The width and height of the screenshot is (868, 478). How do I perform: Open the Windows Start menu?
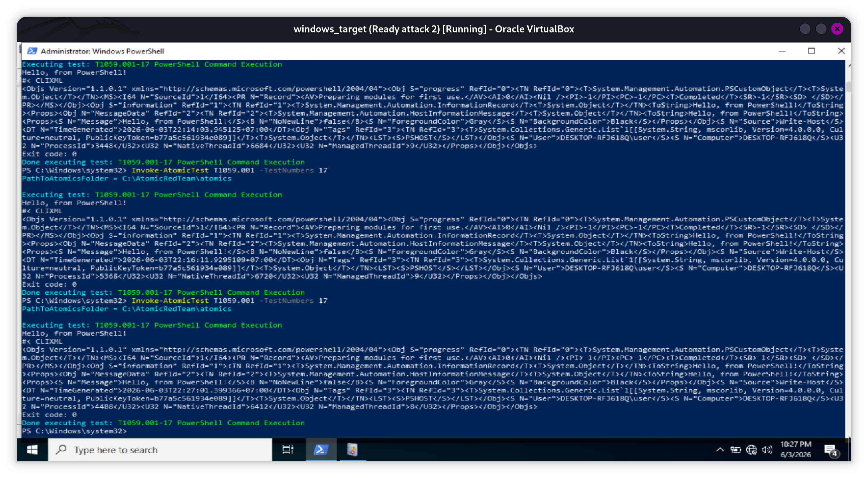tap(32, 450)
